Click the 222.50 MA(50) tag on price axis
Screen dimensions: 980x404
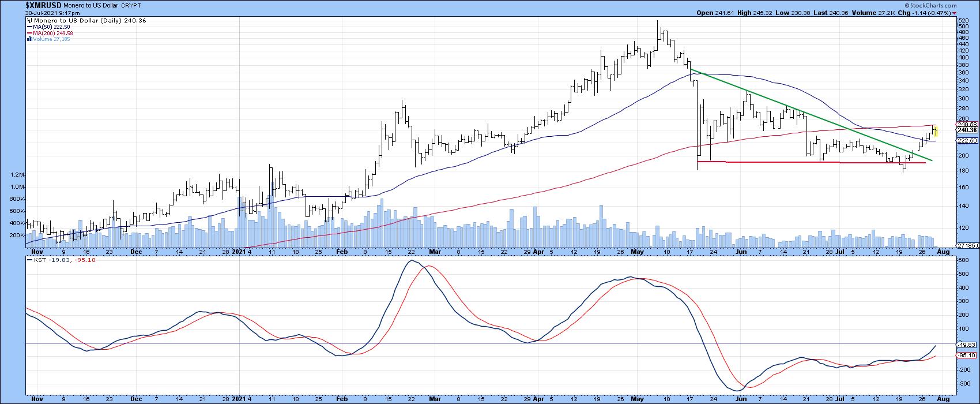[966, 140]
